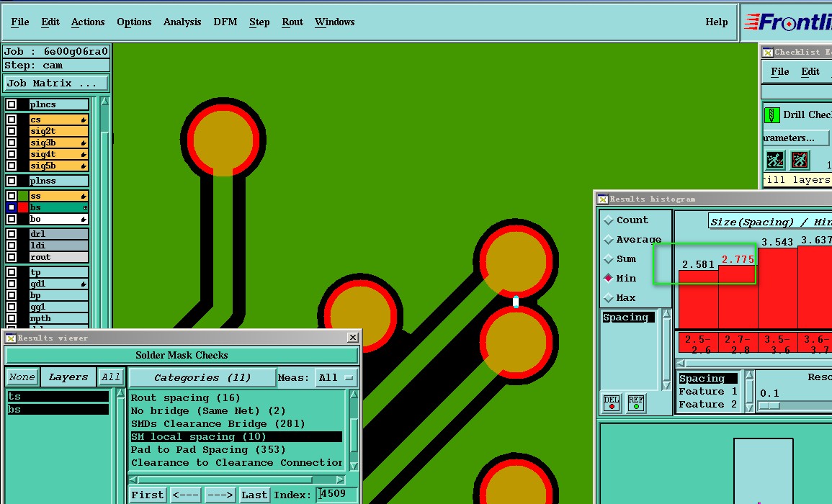
Task: Open the Rout menu
Action: pyautogui.click(x=292, y=22)
